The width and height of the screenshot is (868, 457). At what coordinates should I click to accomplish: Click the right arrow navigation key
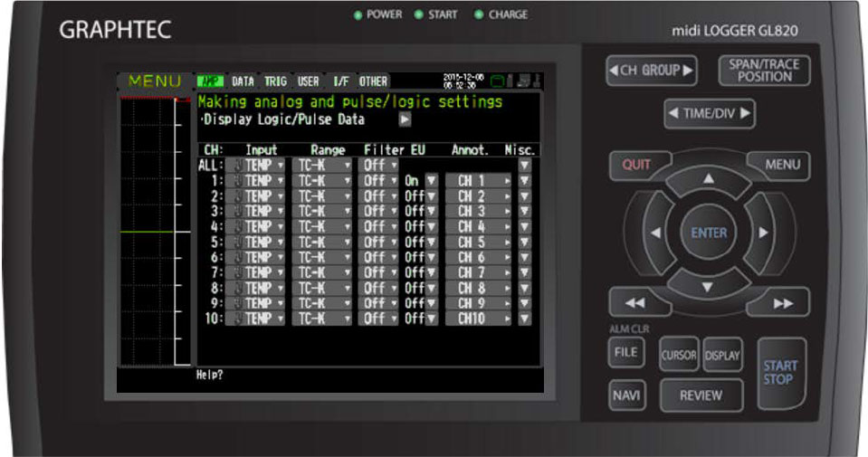tap(763, 233)
